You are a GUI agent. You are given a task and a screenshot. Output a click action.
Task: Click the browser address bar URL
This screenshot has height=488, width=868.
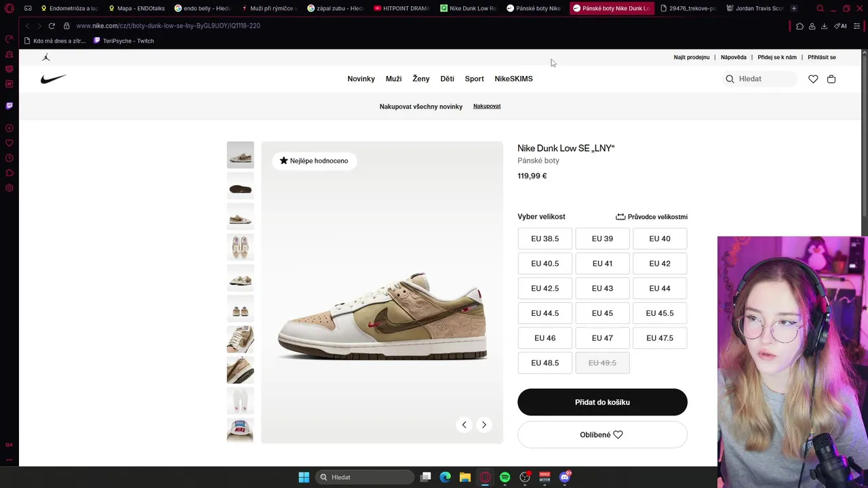168,26
